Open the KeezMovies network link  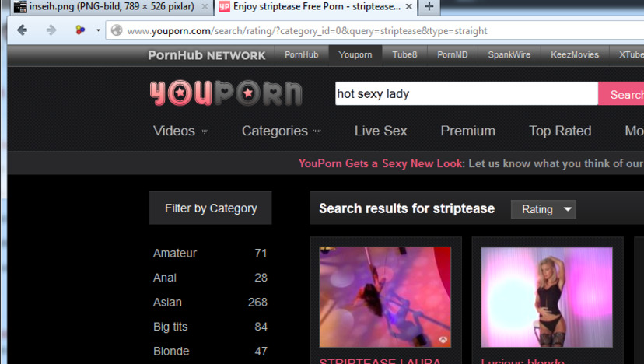pos(575,55)
